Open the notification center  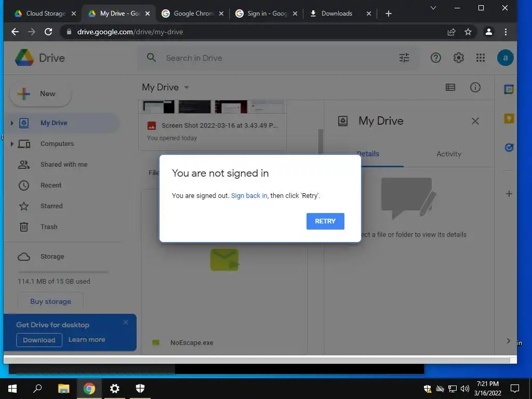[515, 389]
